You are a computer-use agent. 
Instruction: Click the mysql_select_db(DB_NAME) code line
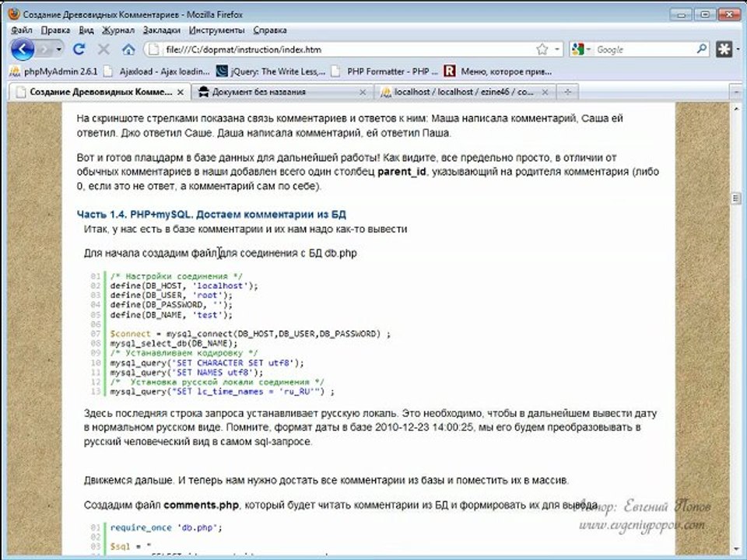(174, 343)
